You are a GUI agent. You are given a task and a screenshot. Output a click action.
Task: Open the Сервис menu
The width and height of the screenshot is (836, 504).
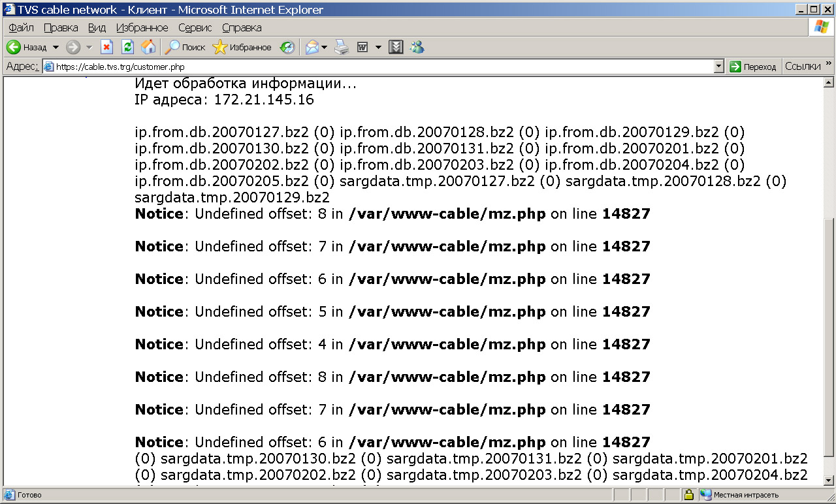click(x=195, y=27)
